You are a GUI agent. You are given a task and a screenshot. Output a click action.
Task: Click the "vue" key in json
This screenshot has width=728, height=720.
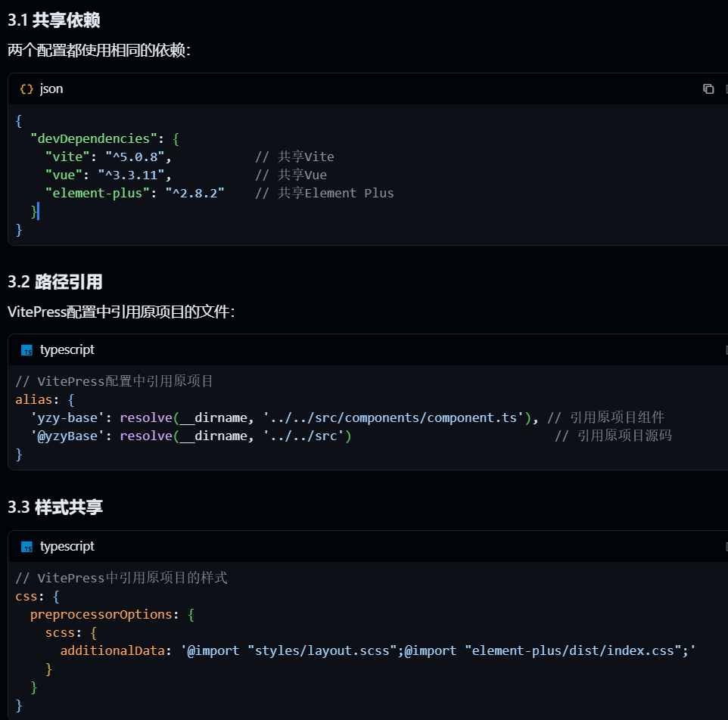[x=64, y=175]
